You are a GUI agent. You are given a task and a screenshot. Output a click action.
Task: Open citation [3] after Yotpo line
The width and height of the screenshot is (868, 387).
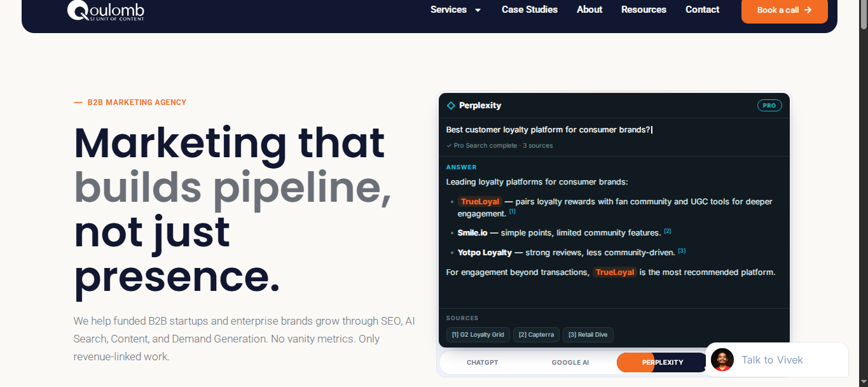pos(682,250)
